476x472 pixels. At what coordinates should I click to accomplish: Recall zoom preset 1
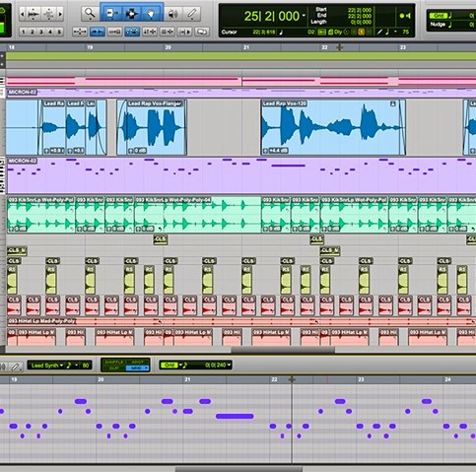pos(24,32)
